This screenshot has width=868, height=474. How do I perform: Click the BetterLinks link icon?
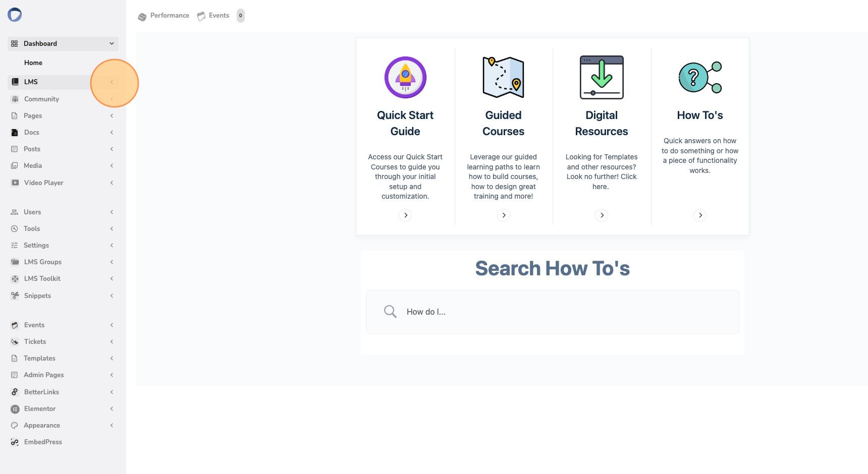(x=15, y=392)
